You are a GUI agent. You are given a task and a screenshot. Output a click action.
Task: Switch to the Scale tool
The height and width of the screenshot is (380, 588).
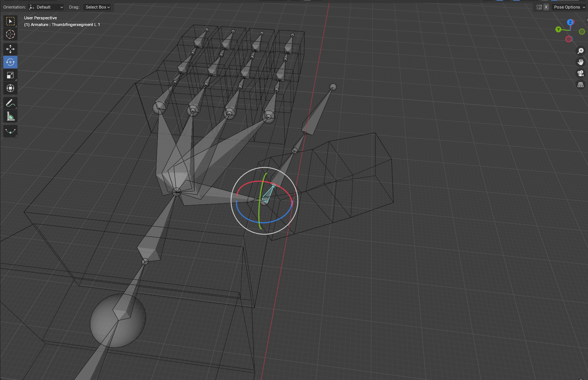point(10,75)
